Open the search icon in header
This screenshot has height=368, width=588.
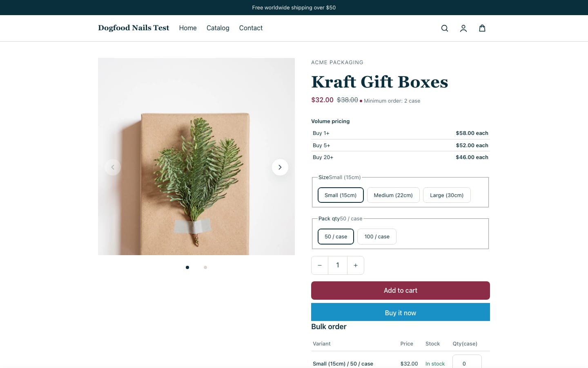(x=445, y=28)
